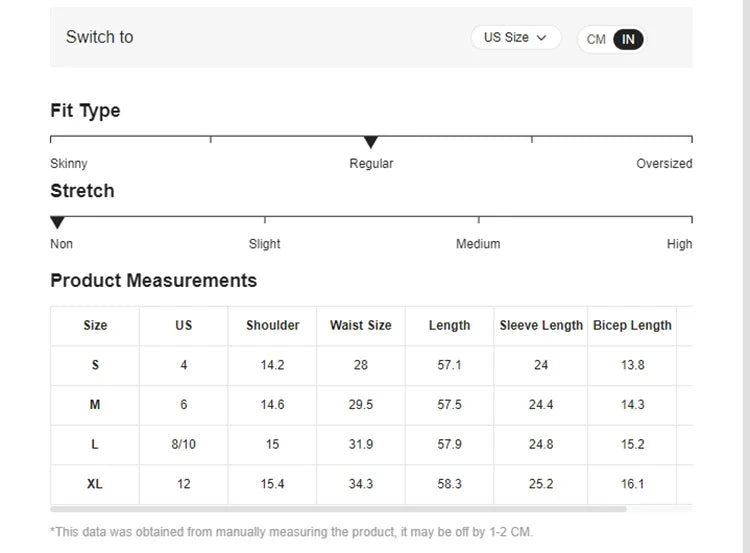Switch measurement units to CM
Screen dimensions: 750x553
click(596, 40)
